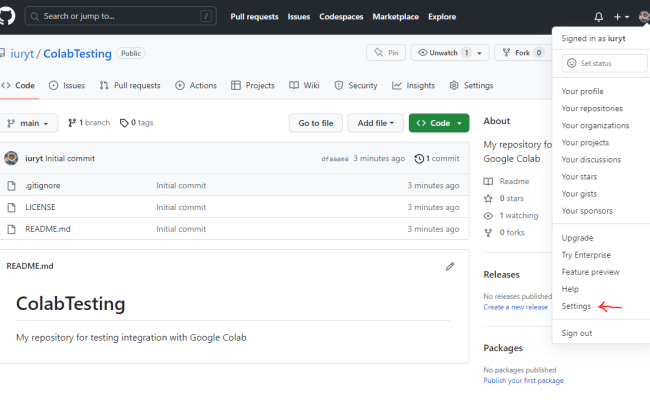
Task: Open the plus create-new menu
Action: pyautogui.click(x=621, y=17)
